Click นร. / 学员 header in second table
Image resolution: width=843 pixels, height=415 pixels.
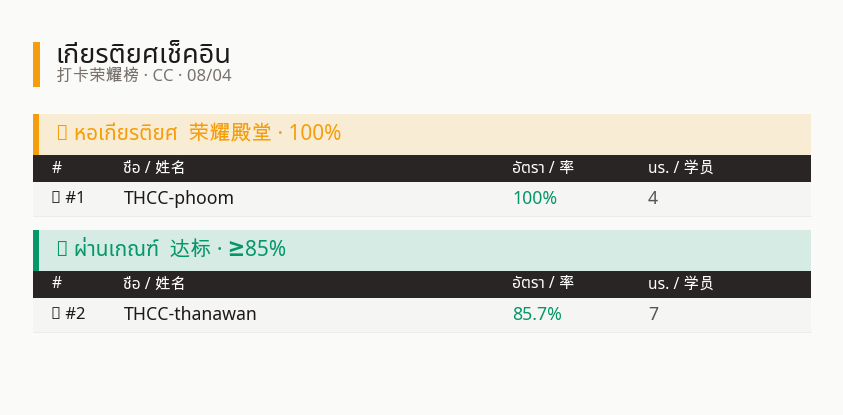pyautogui.click(x=681, y=283)
